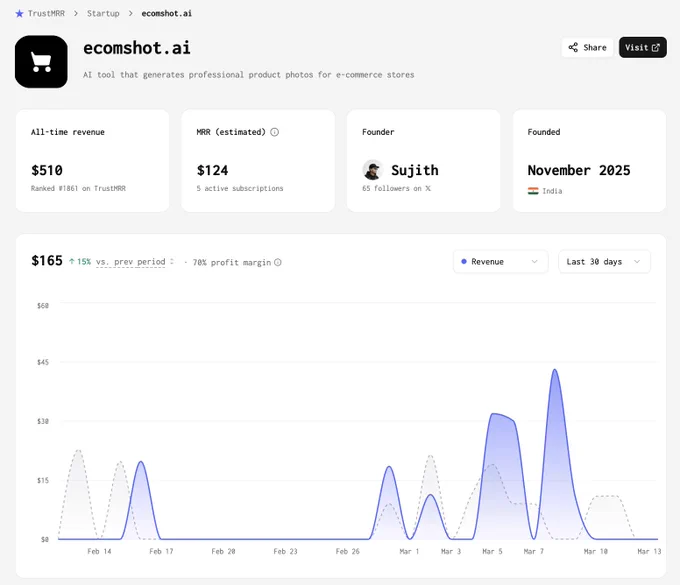680x585 pixels.
Task: Click the Share button
Action: pos(587,47)
